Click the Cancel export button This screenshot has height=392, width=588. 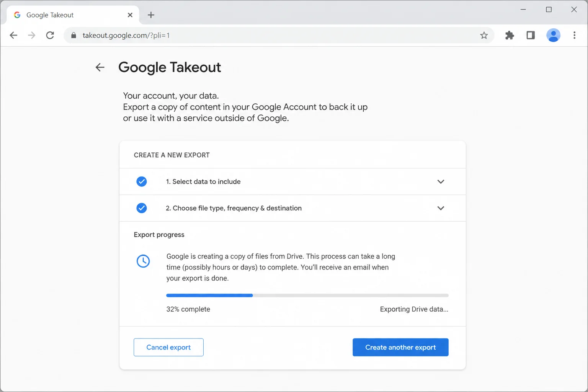(168, 347)
